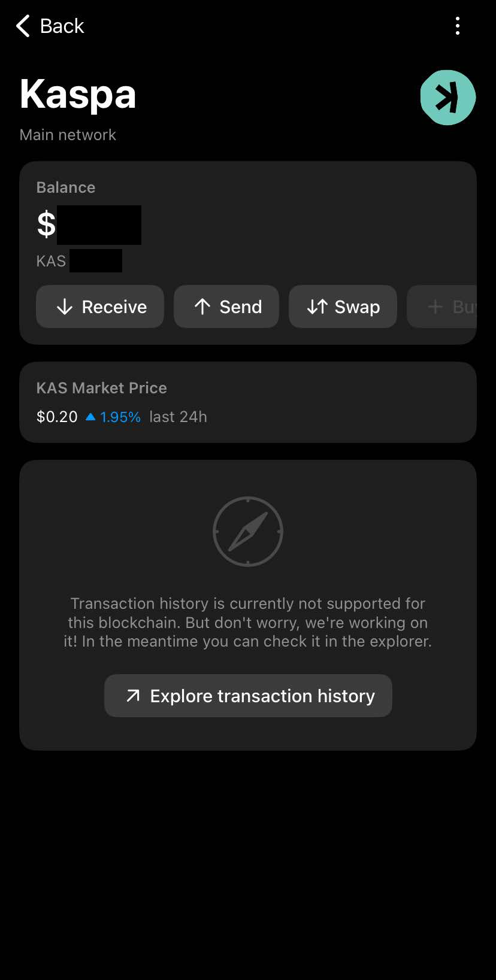
Task: Tap the transaction history not supported message
Action: coord(248,623)
